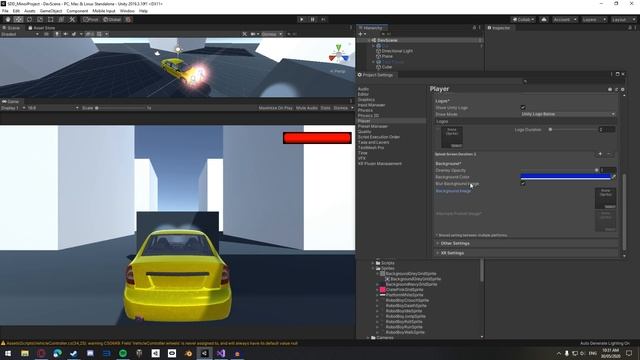Switch to the Inspector tab

pyautogui.click(x=499, y=28)
